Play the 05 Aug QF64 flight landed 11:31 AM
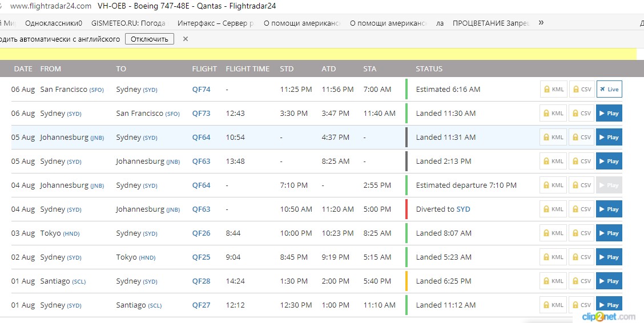The image size is (644, 323). coord(609,137)
